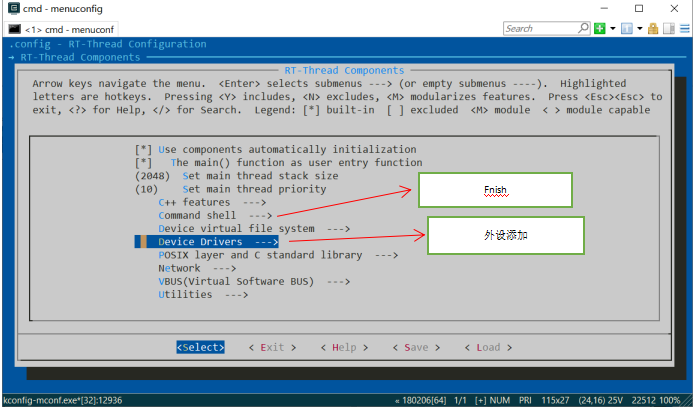
Task: Click the PRI status bar entry
Action: [x=525, y=400]
